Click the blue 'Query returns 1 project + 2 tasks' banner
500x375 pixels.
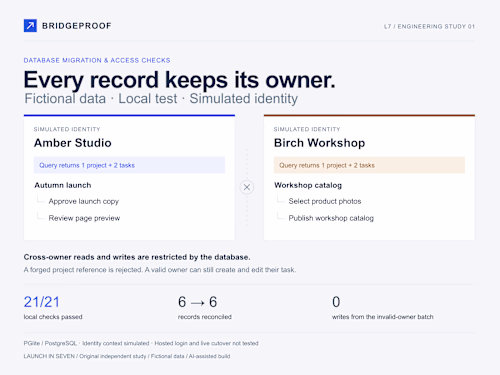129,165
